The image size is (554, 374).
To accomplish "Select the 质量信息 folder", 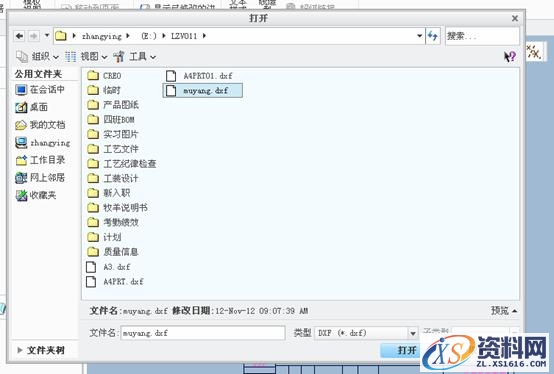I will pyautogui.click(x=113, y=252).
